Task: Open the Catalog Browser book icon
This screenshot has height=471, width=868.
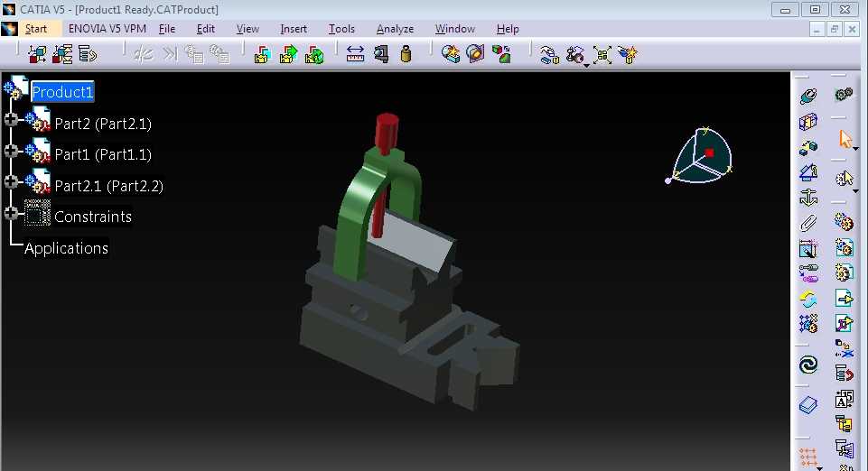Action: pyautogui.click(x=808, y=405)
